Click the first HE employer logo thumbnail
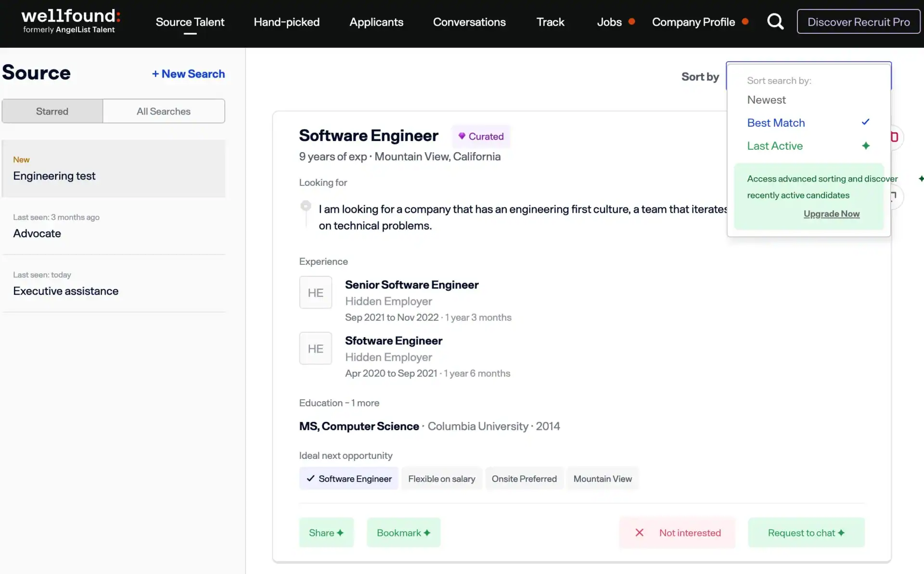 pos(315,292)
